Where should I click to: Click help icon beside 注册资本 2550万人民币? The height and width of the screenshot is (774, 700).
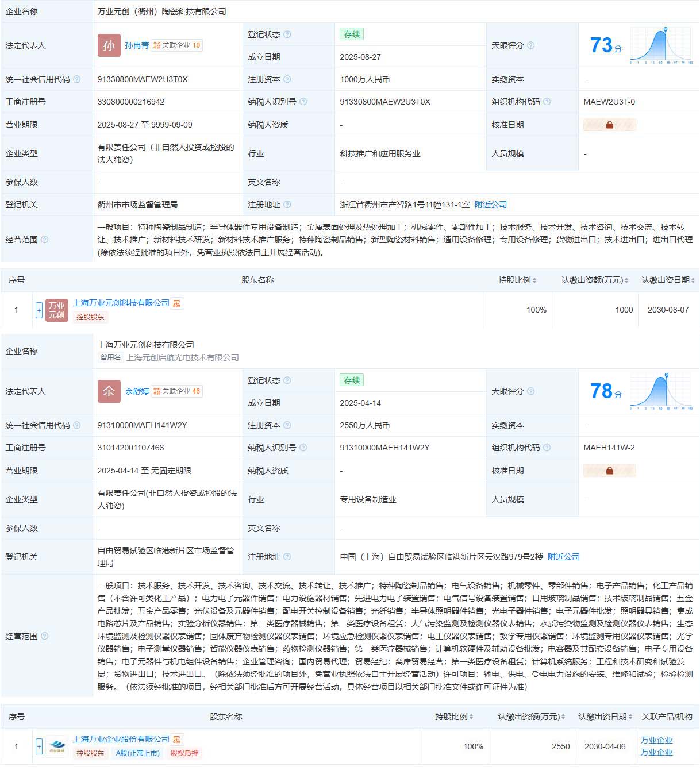click(x=287, y=425)
